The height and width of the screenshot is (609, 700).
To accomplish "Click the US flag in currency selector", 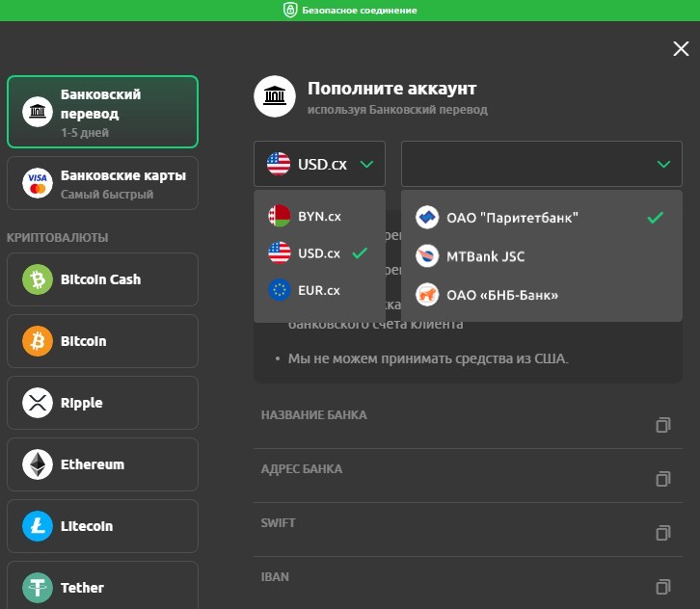I will (279, 164).
